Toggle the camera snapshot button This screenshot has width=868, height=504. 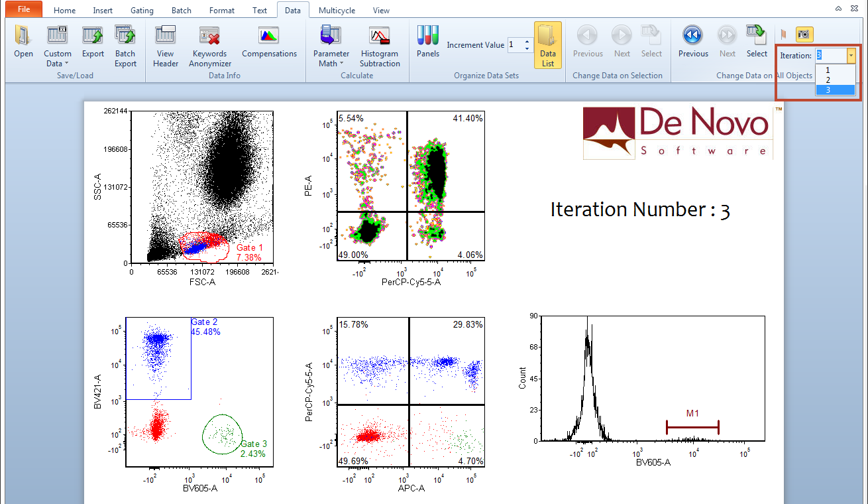tap(804, 34)
